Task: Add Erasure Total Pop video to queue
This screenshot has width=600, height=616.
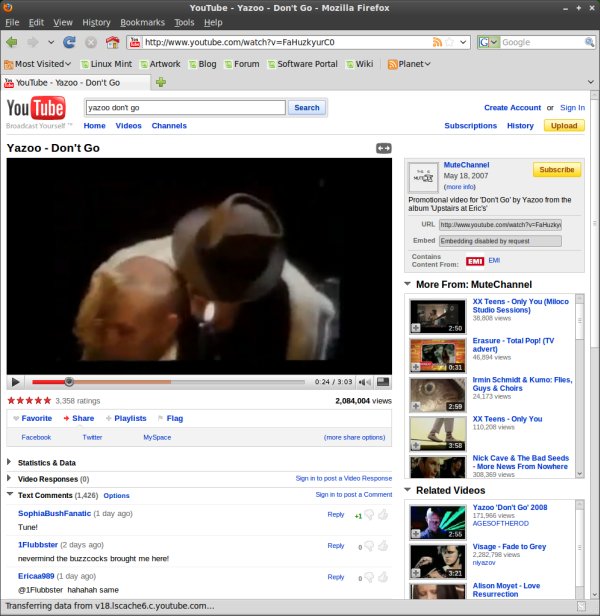Action: pyautogui.click(x=416, y=367)
